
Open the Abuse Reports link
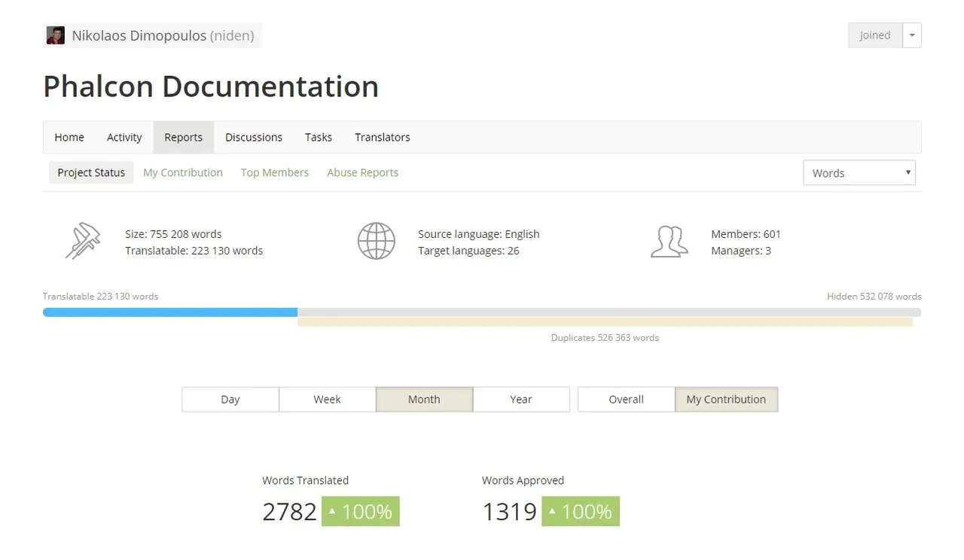click(x=363, y=172)
